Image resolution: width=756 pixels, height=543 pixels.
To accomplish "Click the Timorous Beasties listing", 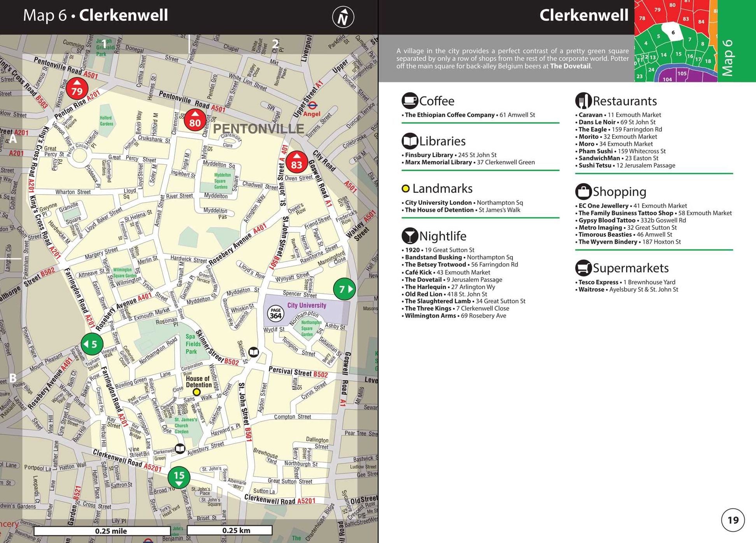I will coord(624,235).
